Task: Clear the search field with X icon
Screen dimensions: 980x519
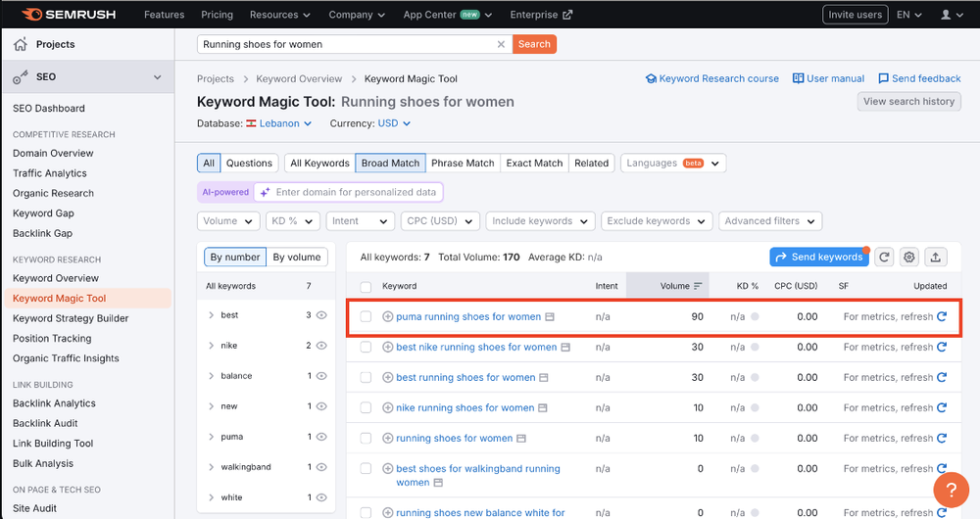Action: tap(501, 44)
